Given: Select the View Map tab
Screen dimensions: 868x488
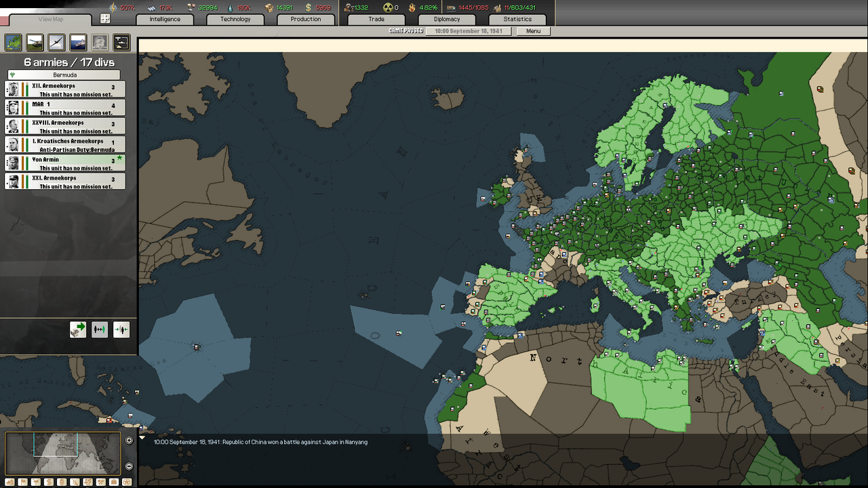Looking at the screenshot, I should (x=51, y=20).
